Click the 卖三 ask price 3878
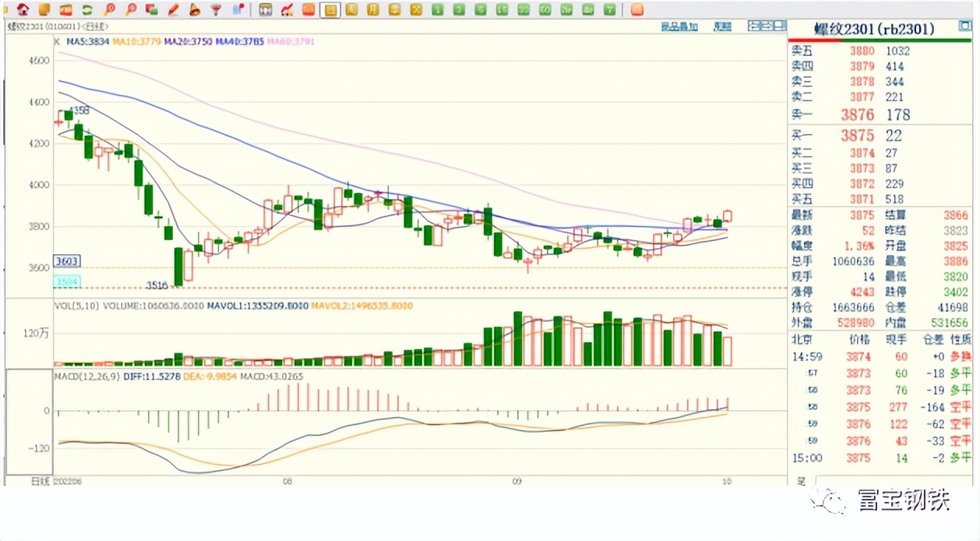980x541 pixels. (x=861, y=81)
